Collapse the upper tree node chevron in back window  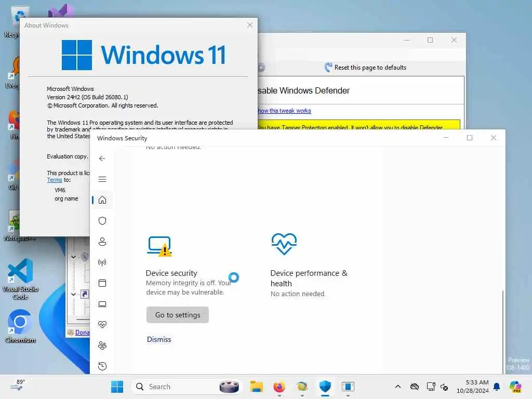74,257
